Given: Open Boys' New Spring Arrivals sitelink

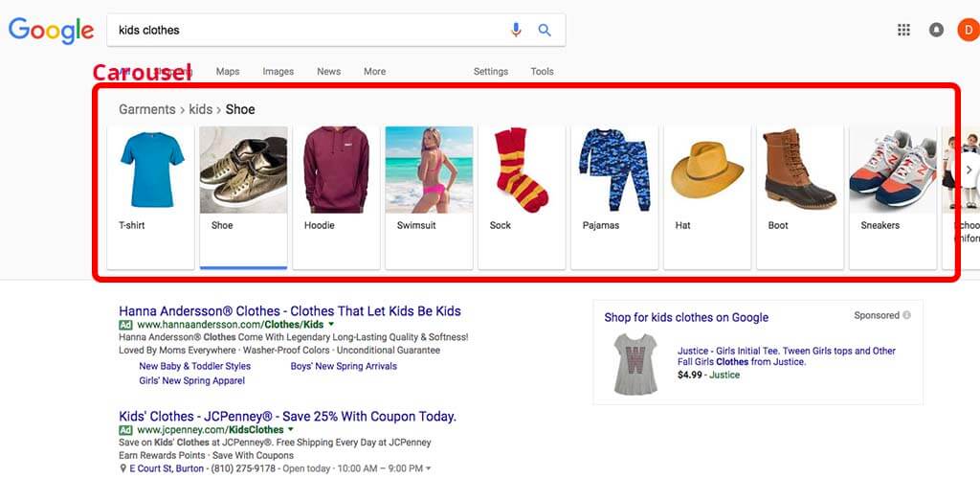Looking at the screenshot, I should coord(344,367).
